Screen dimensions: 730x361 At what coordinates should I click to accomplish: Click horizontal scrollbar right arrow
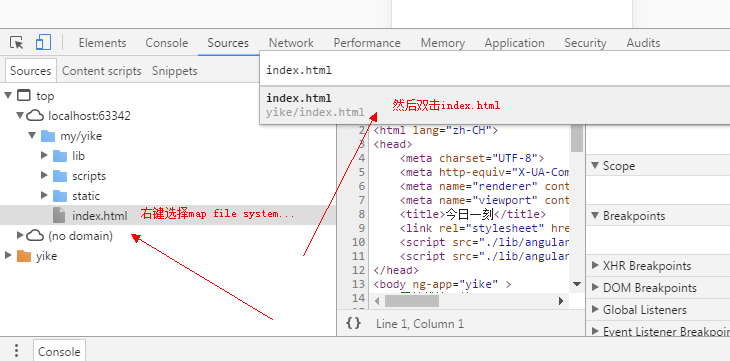point(561,301)
